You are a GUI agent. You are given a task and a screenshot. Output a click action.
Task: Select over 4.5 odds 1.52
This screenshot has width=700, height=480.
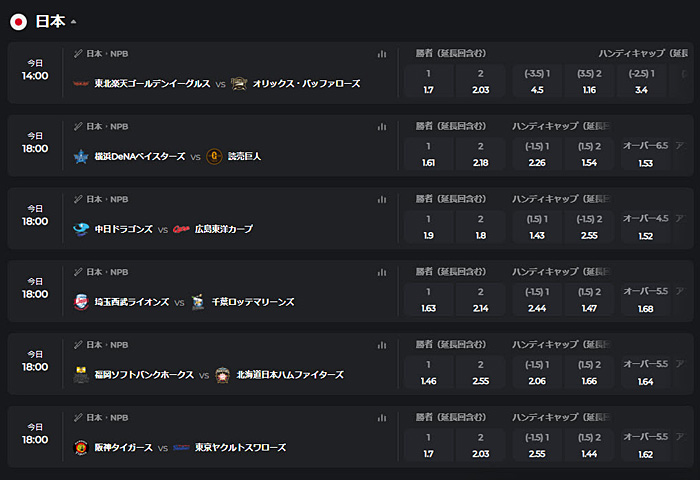click(646, 227)
